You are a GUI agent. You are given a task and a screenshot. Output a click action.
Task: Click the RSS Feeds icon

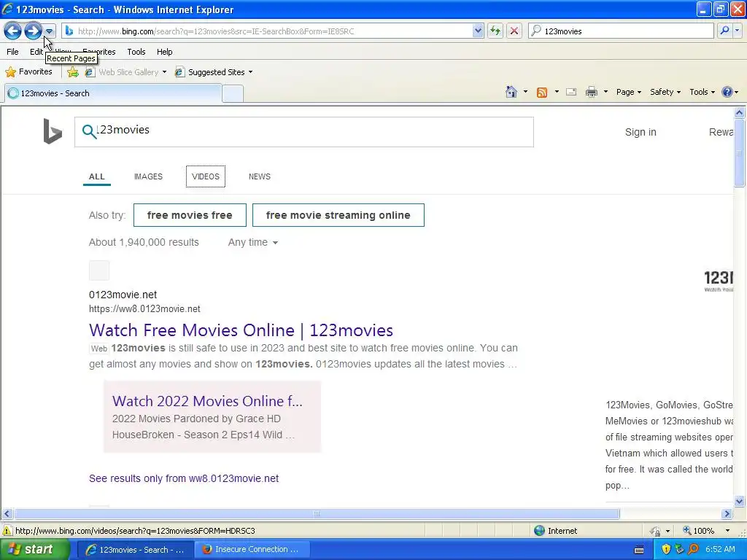tap(542, 93)
